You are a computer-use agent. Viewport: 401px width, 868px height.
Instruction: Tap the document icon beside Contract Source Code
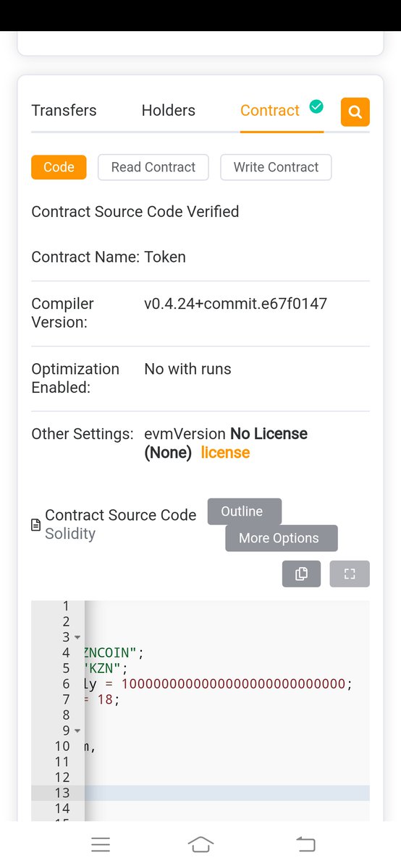(36, 525)
